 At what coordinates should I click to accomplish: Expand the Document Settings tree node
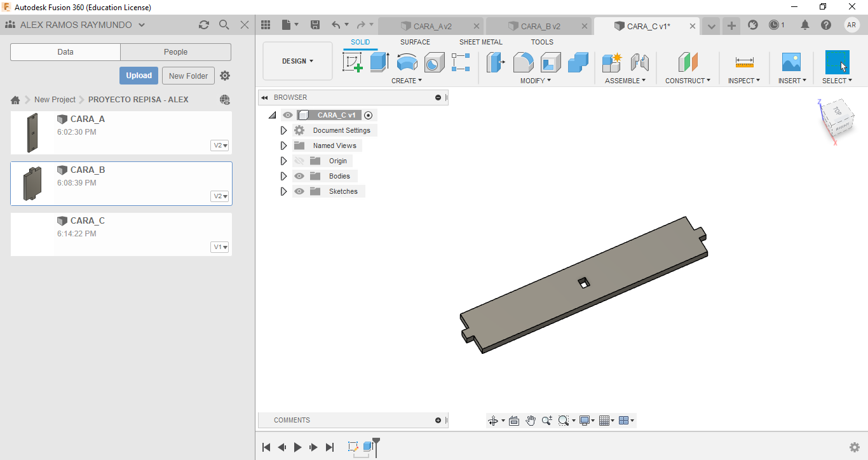(283, 130)
